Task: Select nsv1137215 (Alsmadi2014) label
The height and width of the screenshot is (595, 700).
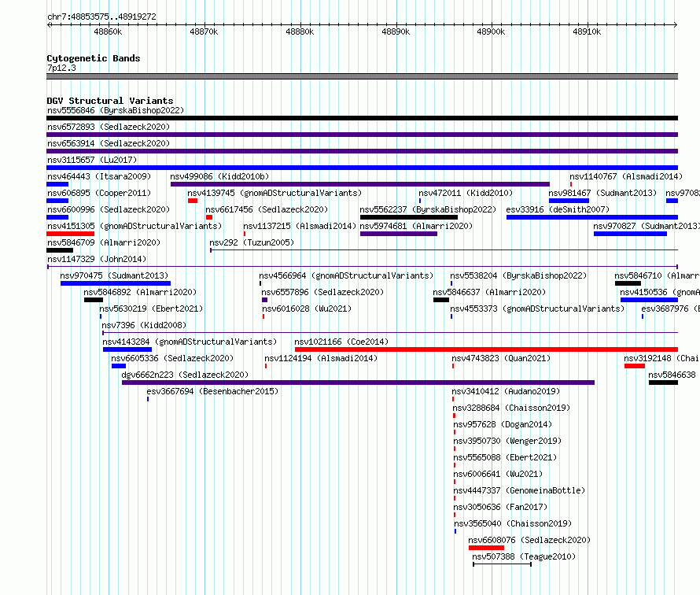Action: pyautogui.click(x=300, y=226)
